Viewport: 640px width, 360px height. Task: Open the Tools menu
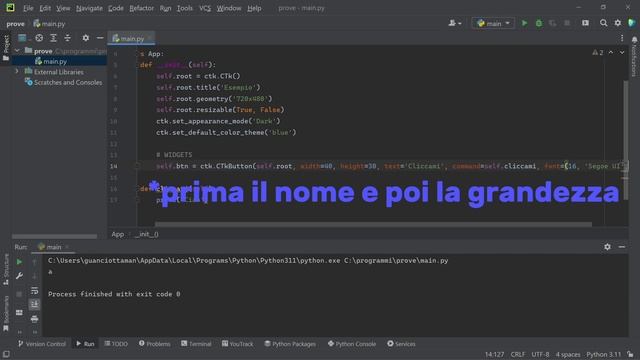coord(184,8)
